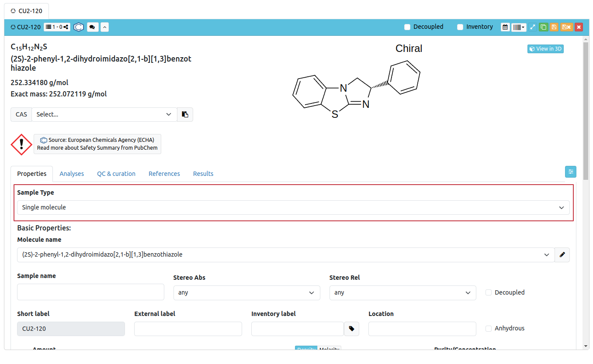Click the green copy sample icon
This screenshot has height=364, width=593.
(x=543, y=27)
